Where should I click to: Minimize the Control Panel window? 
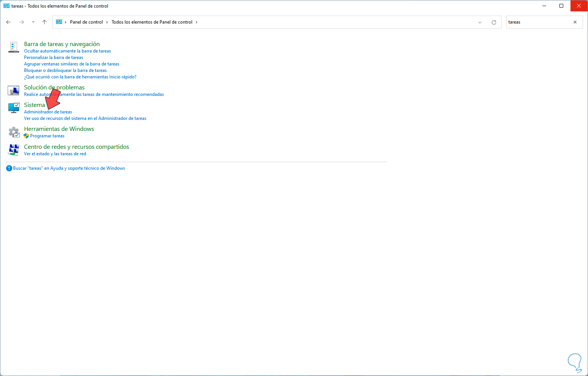click(x=544, y=6)
